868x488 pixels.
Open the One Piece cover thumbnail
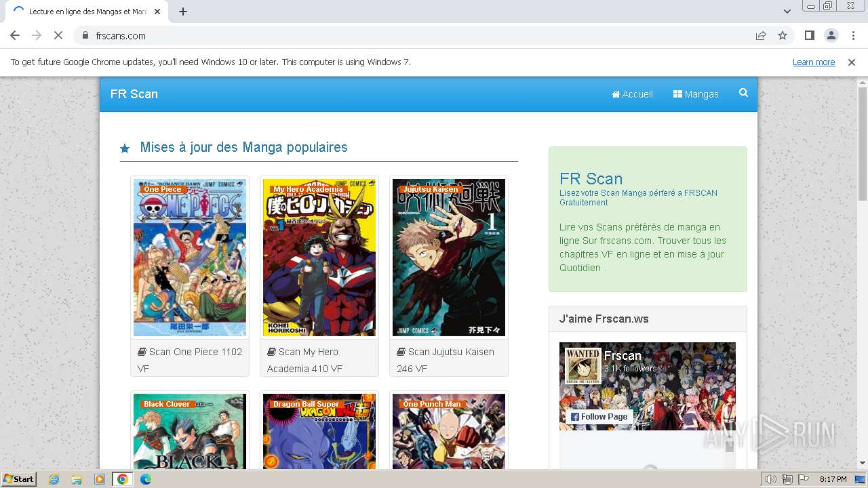(190, 258)
